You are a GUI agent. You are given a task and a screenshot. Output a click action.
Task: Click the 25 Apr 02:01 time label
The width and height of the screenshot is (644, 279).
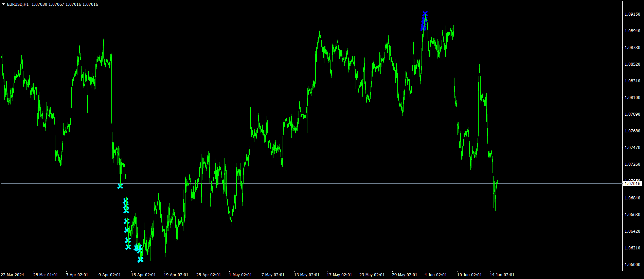209,275
